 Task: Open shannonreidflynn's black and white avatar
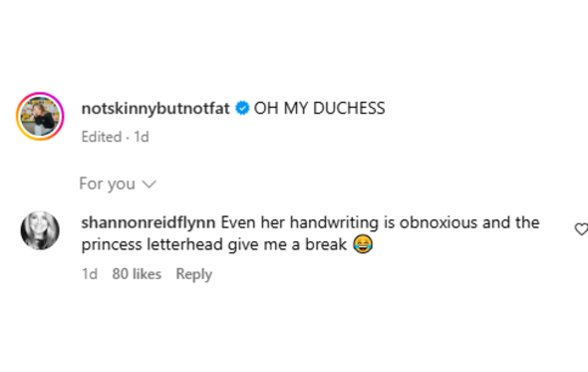tap(40, 230)
